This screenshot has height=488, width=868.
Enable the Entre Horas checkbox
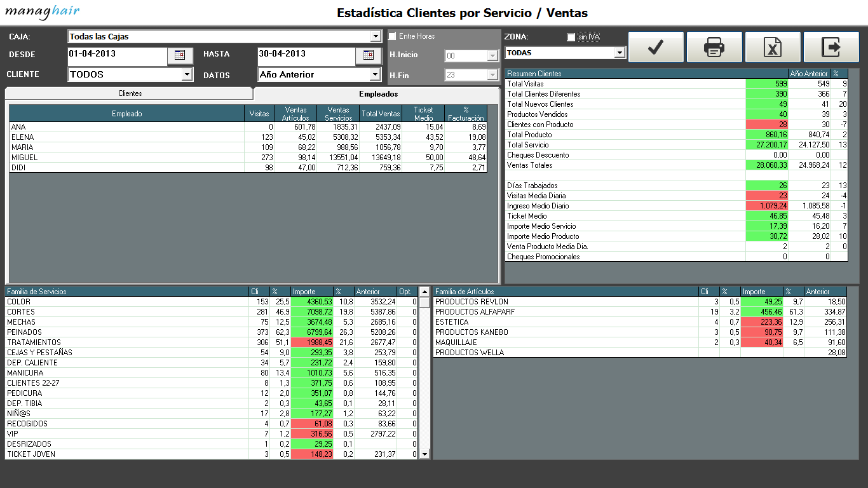coord(392,36)
